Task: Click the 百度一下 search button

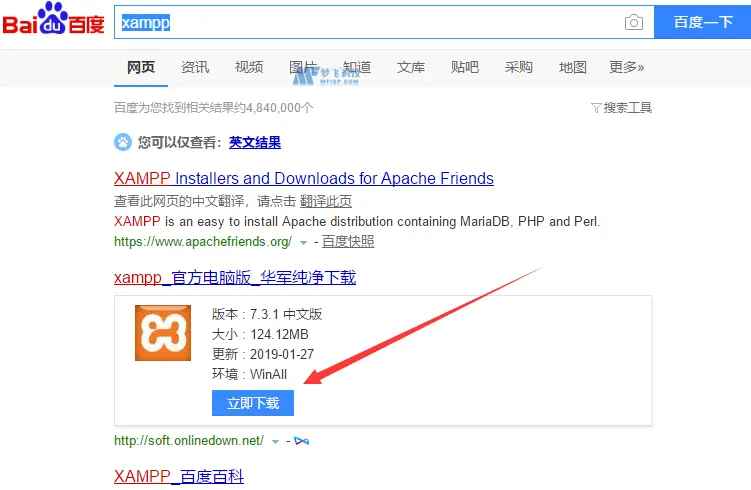Action: coord(703,22)
